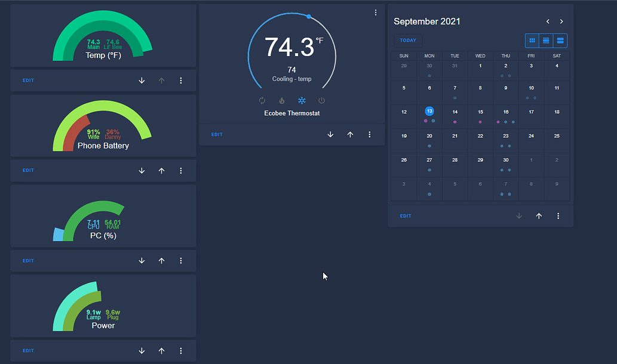
Task: Select heat mode on the Ecobee thermostat
Action: [x=281, y=100]
